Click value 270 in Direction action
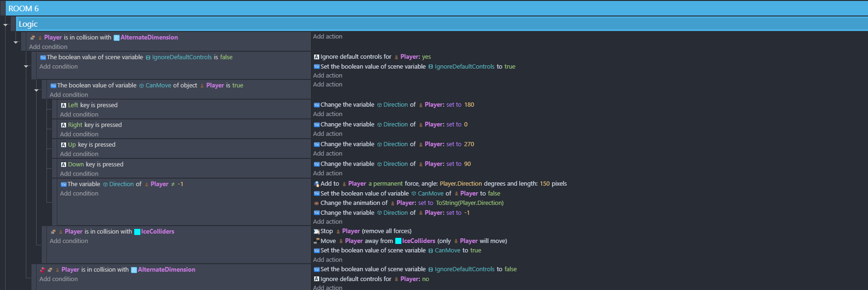The height and width of the screenshot is (290, 868). pyautogui.click(x=469, y=144)
